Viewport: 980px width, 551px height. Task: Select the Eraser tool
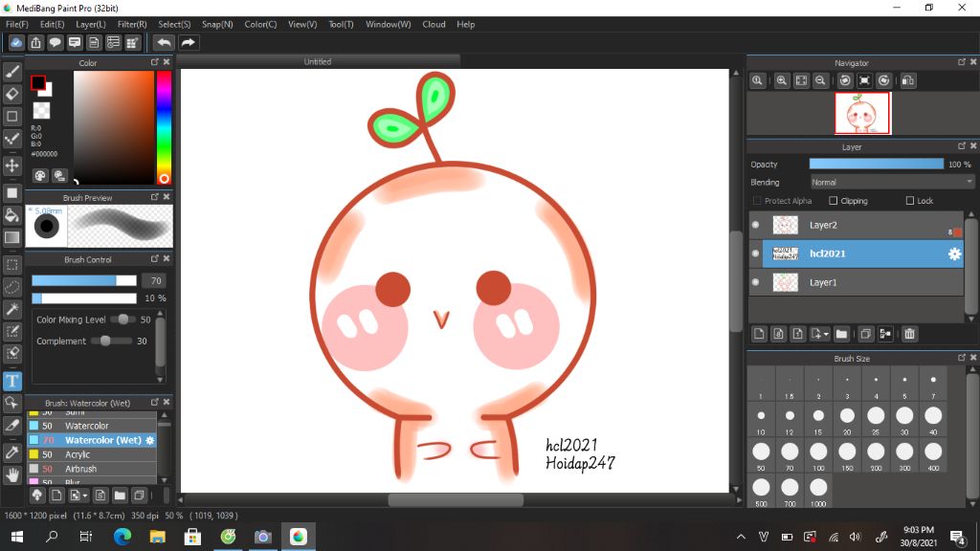(x=11, y=94)
